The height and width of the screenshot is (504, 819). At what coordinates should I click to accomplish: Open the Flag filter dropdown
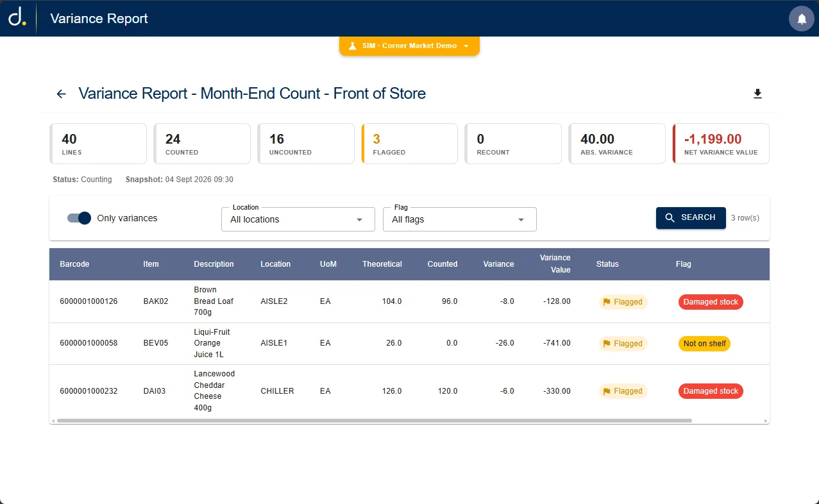(460, 219)
